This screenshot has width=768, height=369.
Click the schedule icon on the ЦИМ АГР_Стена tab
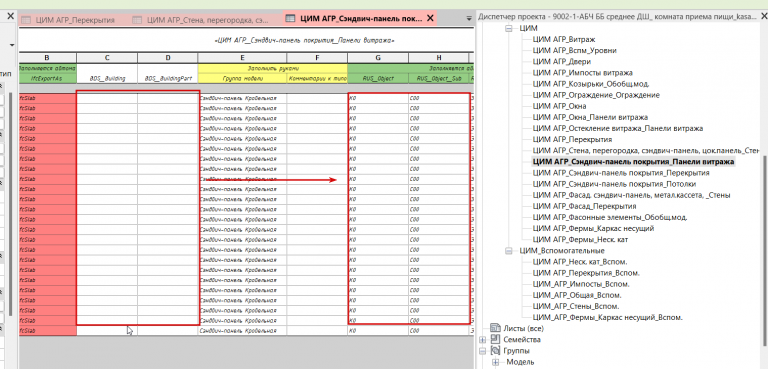[138, 20]
